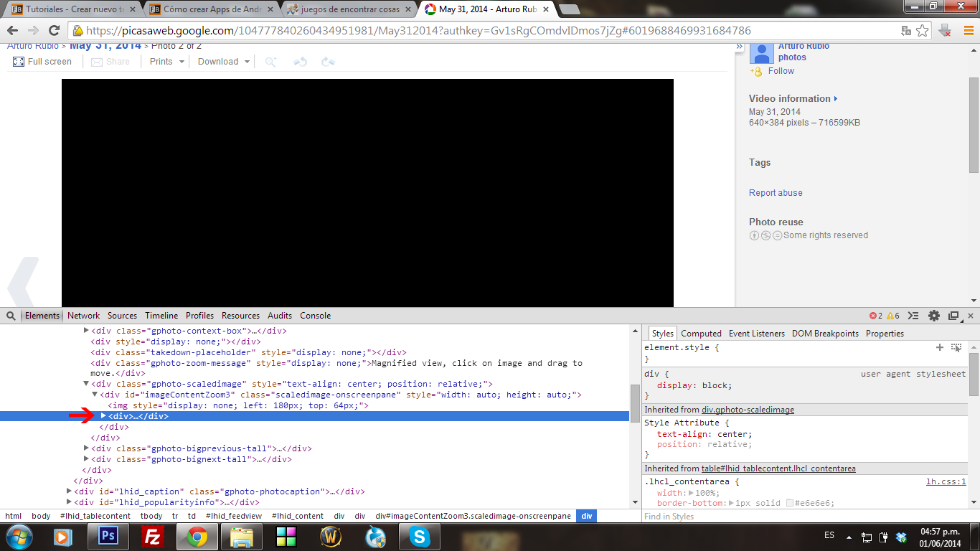Viewport: 980px width, 551px height.
Task: Click div.gphoto-scaledimage inherited link
Action: pyautogui.click(x=748, y=410)
